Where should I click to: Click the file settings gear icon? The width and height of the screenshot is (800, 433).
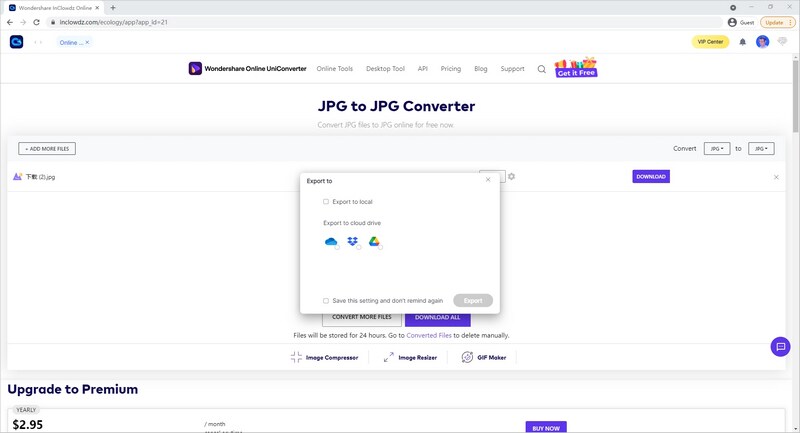[511, 176]
